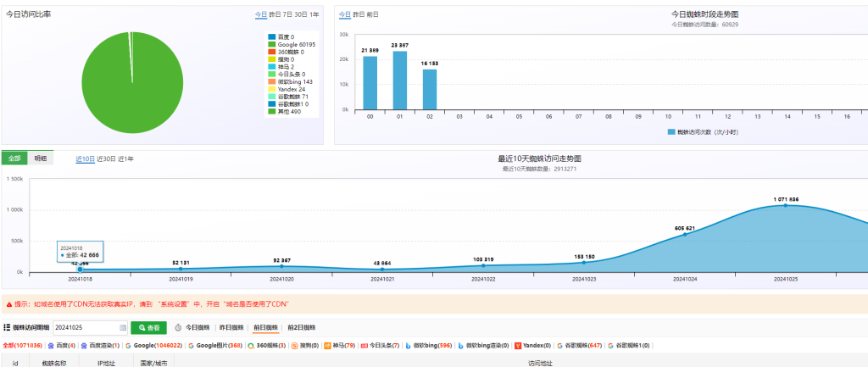
Task: Click the 搜狗 spider filter icon
Action: pos(294,346)
